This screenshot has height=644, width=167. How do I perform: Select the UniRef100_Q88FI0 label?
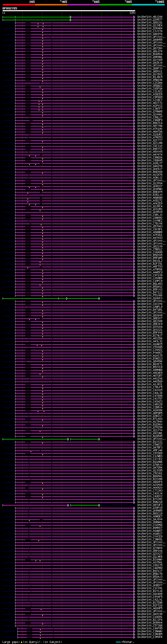(x=150, y=69)
